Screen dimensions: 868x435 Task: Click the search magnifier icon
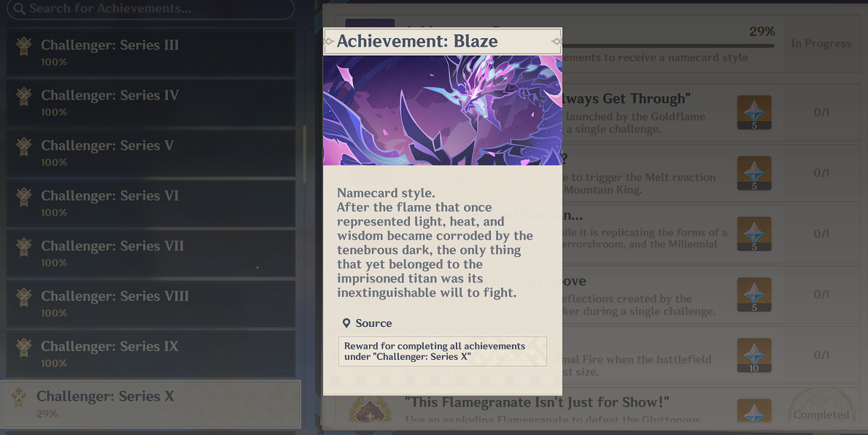click(20, 9)
